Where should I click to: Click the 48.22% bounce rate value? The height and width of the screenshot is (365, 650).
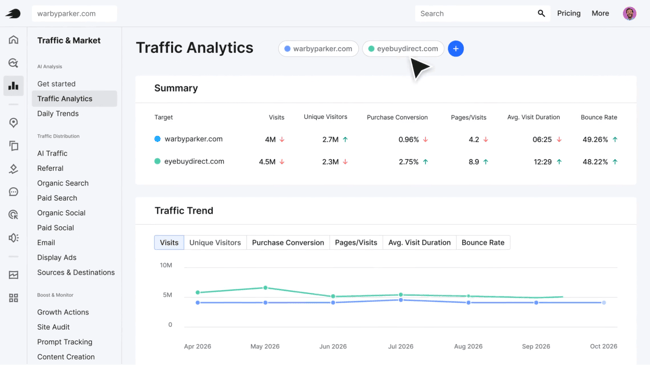pyautogui.click(x=595, y=162)
